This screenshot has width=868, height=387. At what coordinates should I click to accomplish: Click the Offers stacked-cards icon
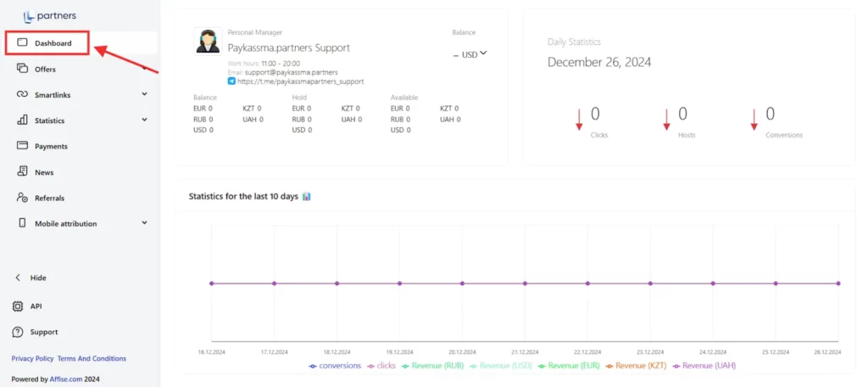(22, 68)
